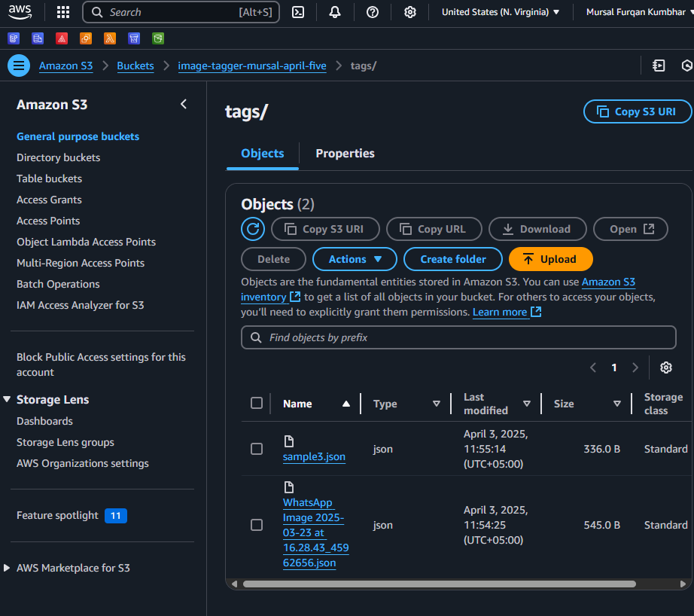Open Batch Operations in sidebar

[x=58, y=284]
